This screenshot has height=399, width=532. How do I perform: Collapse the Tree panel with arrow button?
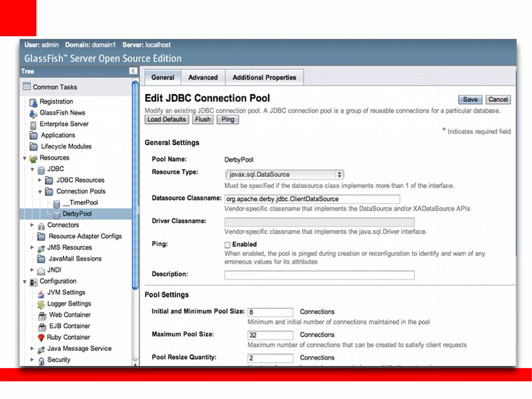click(x=133, y=71)
